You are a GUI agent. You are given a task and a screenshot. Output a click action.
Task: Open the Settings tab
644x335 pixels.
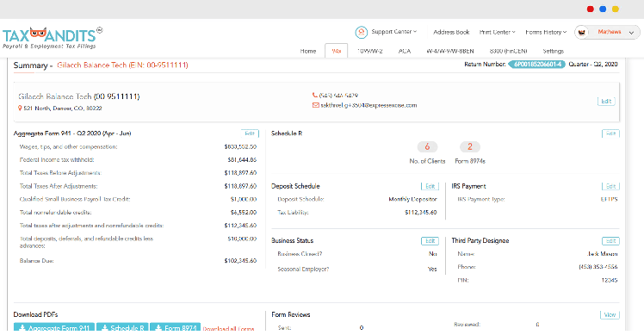553,51
